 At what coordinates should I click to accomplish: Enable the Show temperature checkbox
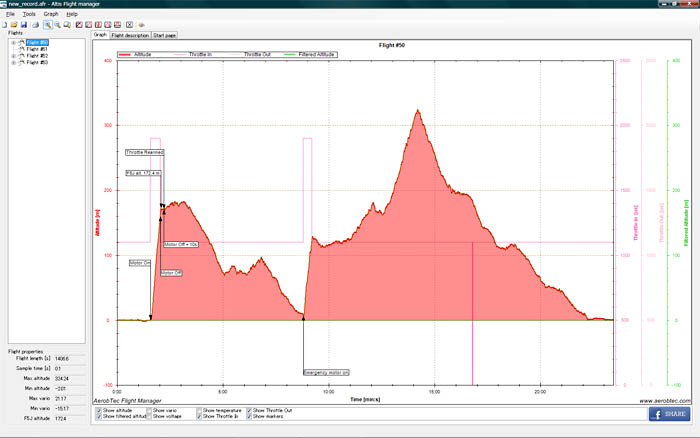point(199,410)
